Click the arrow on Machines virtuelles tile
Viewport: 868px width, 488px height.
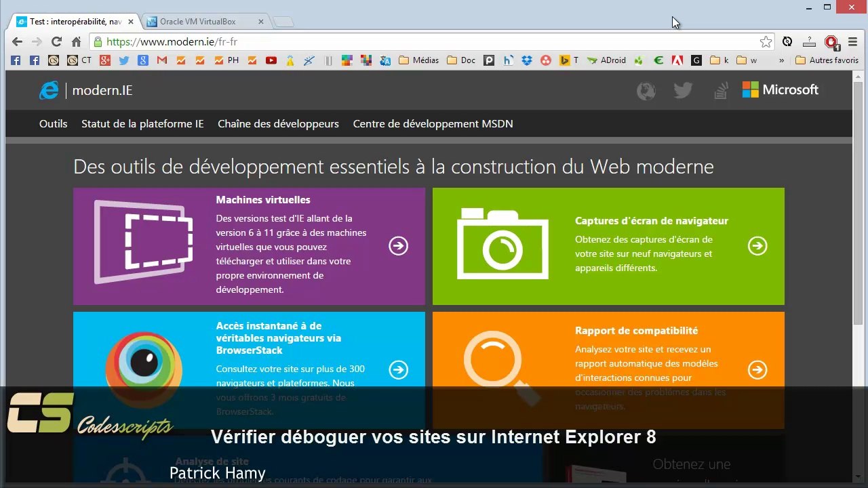coord(399,246)
